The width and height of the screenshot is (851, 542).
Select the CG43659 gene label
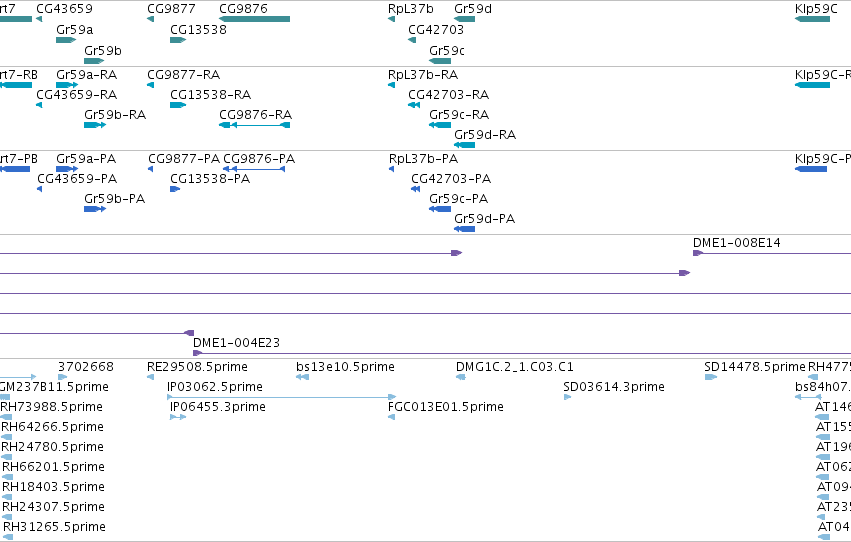click(64, 9)
